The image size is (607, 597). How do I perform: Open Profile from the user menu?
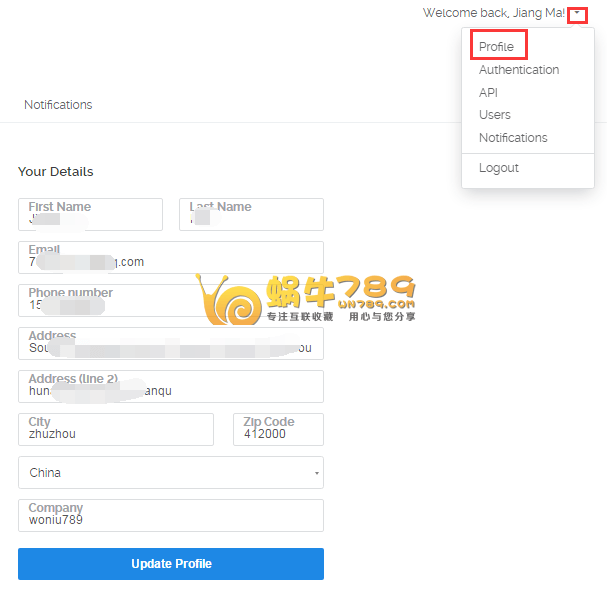click(497, 47)
